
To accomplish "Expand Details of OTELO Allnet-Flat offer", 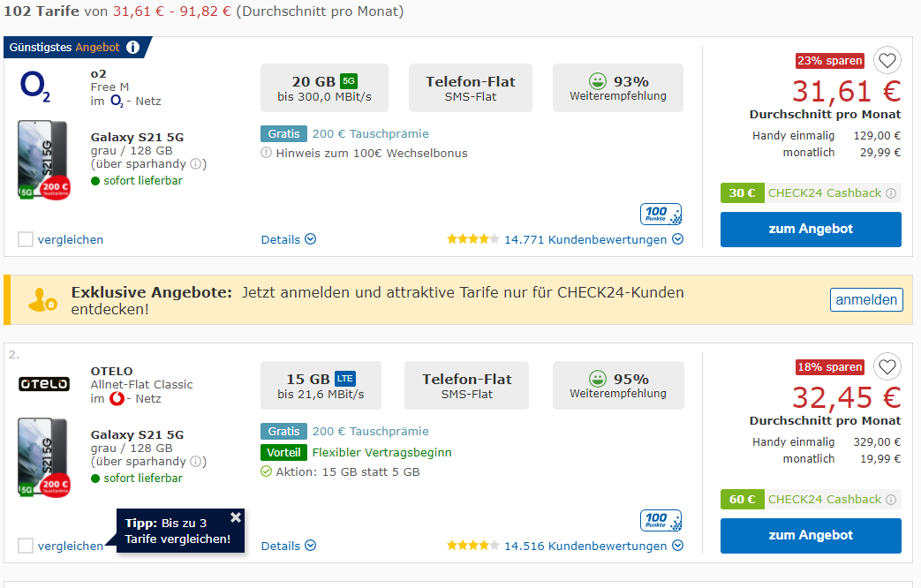I will point(289,547).
